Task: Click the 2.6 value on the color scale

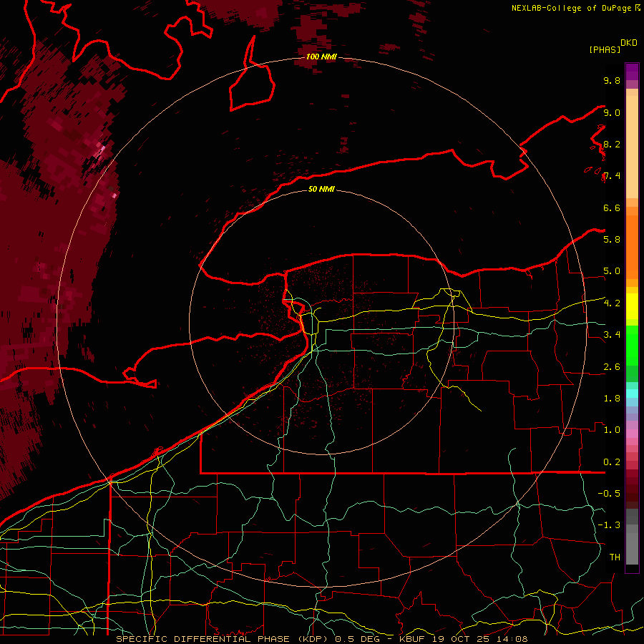Action: (x=612, y=367)
